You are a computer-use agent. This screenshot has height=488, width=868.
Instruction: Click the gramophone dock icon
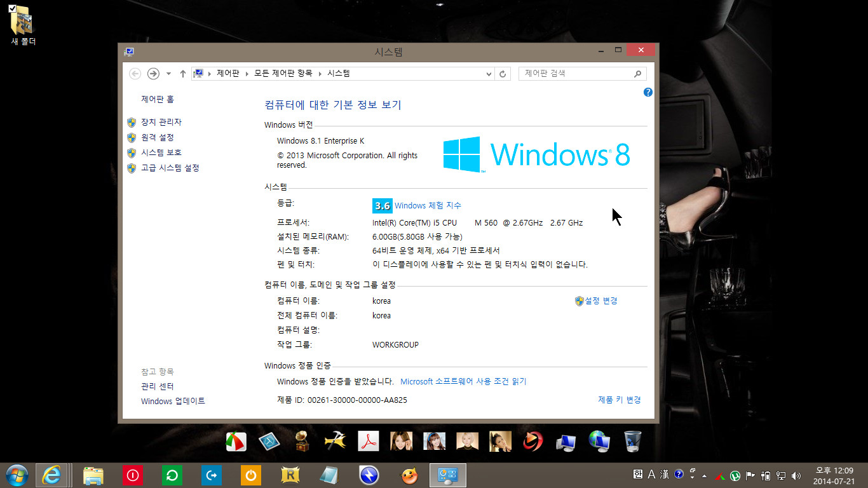coord(302,441)
